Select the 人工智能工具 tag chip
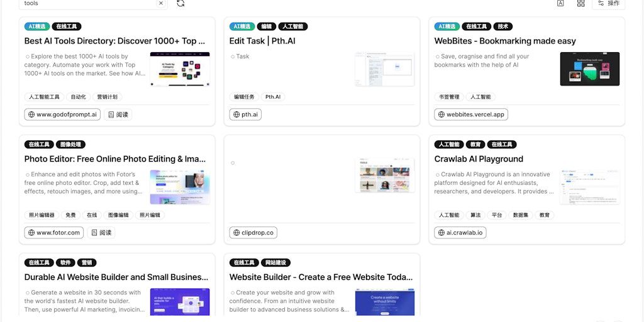This screenshot has height=322, width=644. (45, 97)
